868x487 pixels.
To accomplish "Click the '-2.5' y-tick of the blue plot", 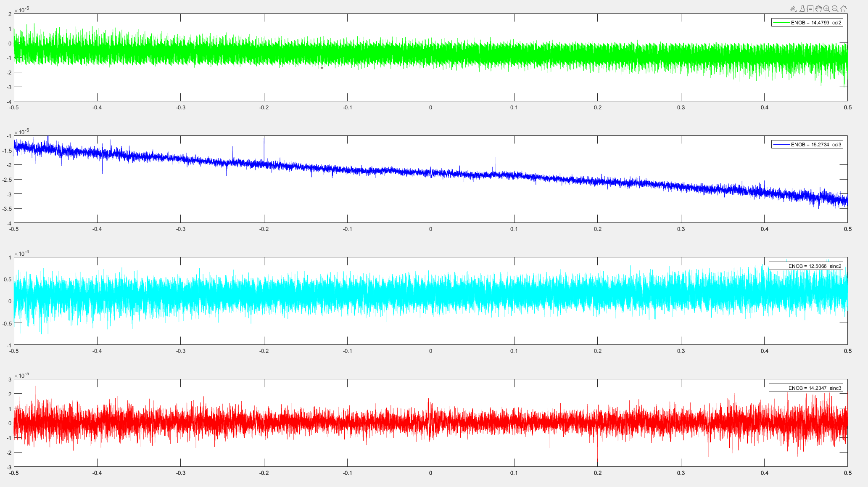I will coord(7,180).
